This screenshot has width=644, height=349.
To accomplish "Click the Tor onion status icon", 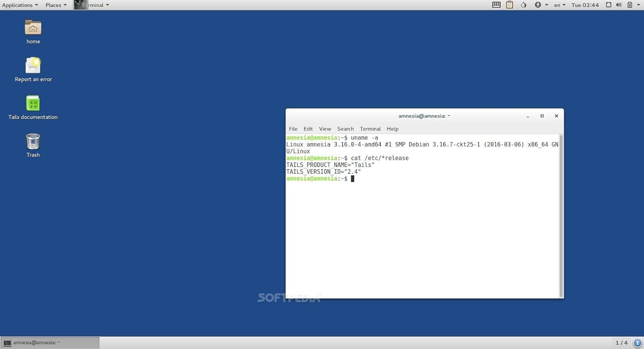I will [523, 5].
